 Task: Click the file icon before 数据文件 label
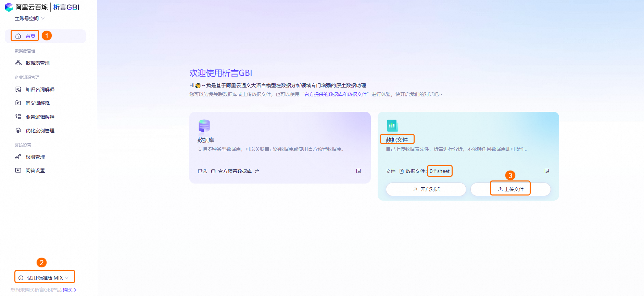[x=402, y=171]
